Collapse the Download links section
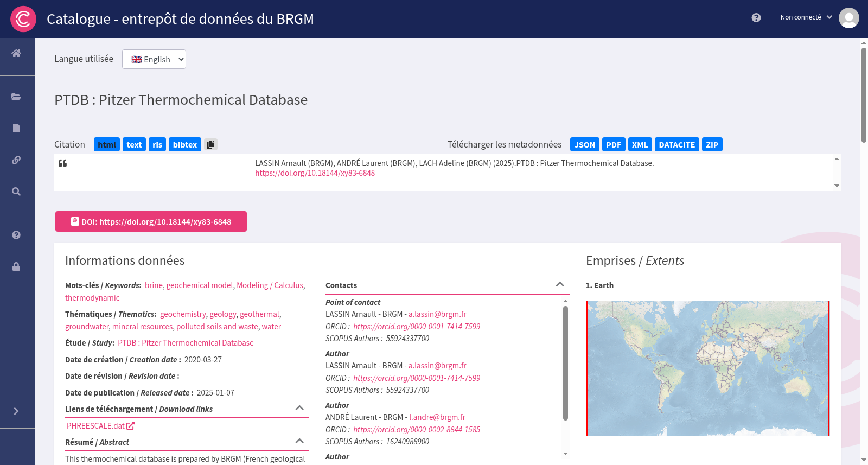Screen dimensions: 868x465 coord(299,408)
